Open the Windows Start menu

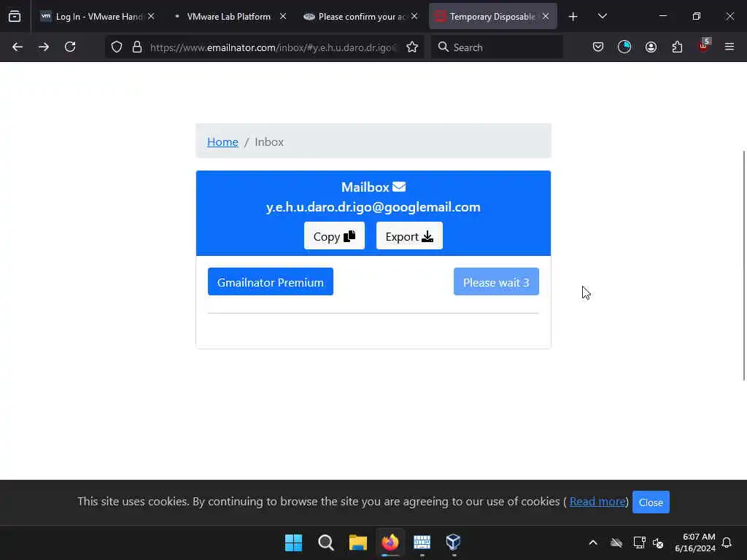click(x=293, y=542)
